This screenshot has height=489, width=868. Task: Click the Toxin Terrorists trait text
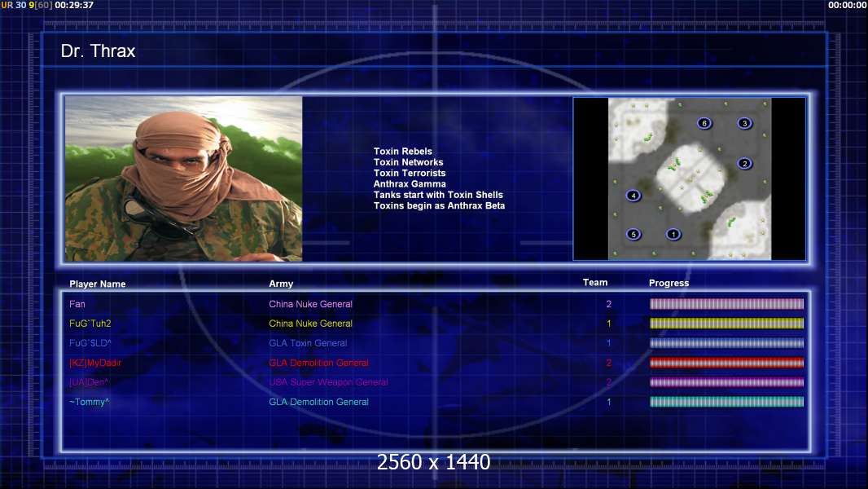pos(410,173)
